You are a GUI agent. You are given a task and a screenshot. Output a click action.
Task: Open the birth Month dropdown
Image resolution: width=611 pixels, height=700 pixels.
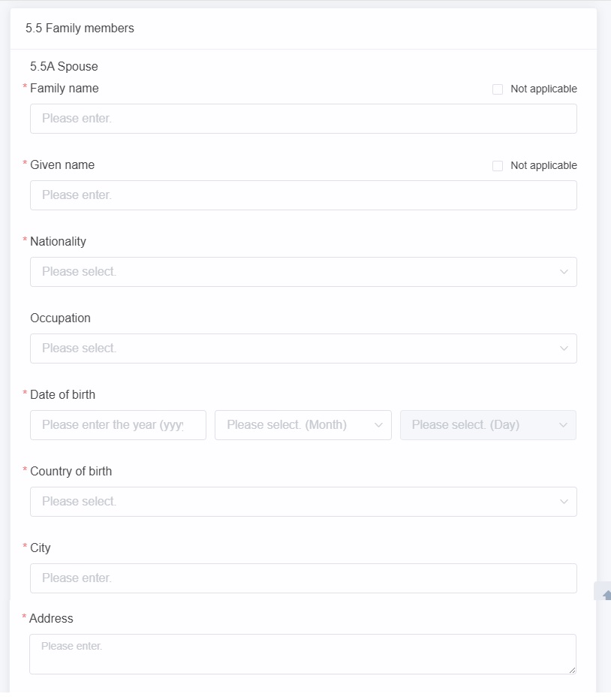(x=303, y=425)
